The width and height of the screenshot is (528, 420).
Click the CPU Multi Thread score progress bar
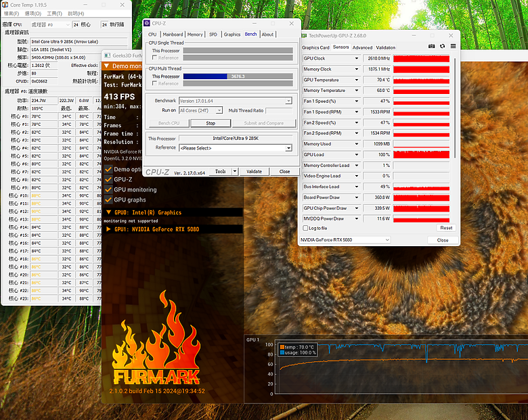point(238,76)
